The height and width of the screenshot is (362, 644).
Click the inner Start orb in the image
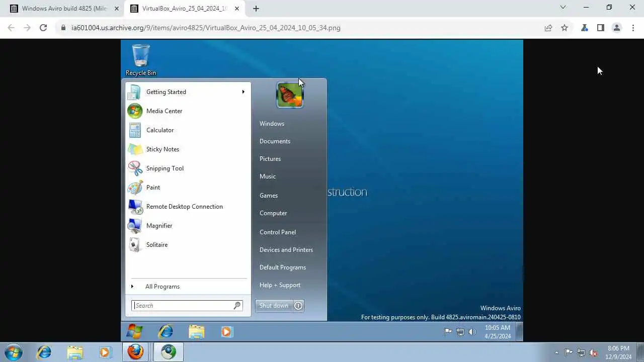point(134,332)
